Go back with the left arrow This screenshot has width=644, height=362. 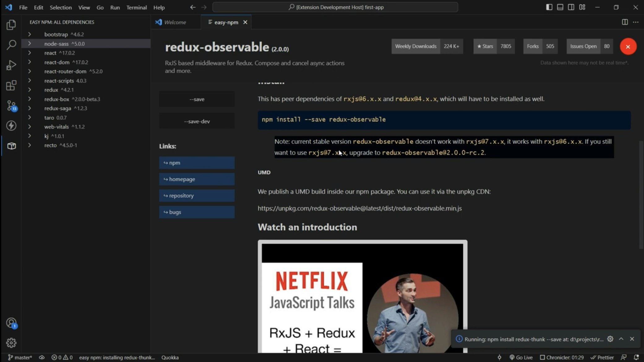193,7
